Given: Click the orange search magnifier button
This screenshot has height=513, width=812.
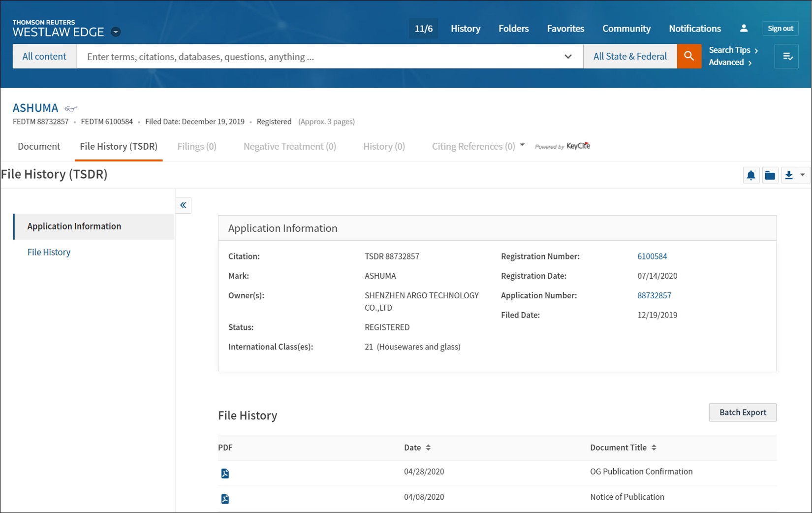Looking at the screenshot, I should [x=689, y=56].
